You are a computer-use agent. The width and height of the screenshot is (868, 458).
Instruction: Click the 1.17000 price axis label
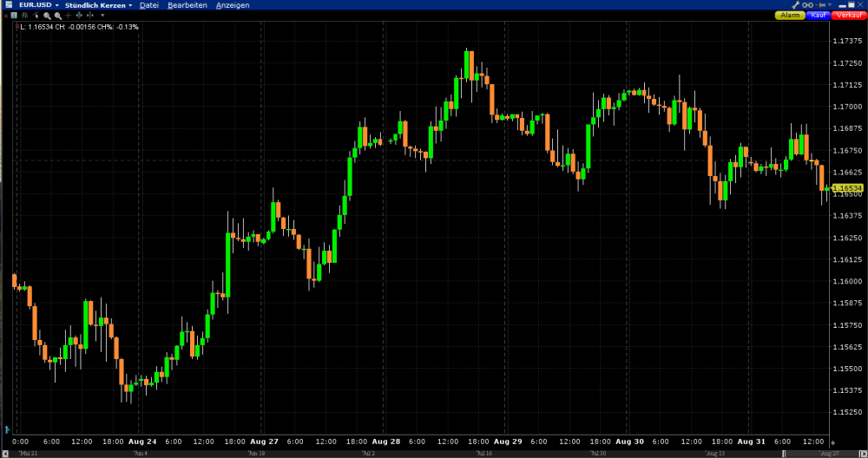coord(847,107)
